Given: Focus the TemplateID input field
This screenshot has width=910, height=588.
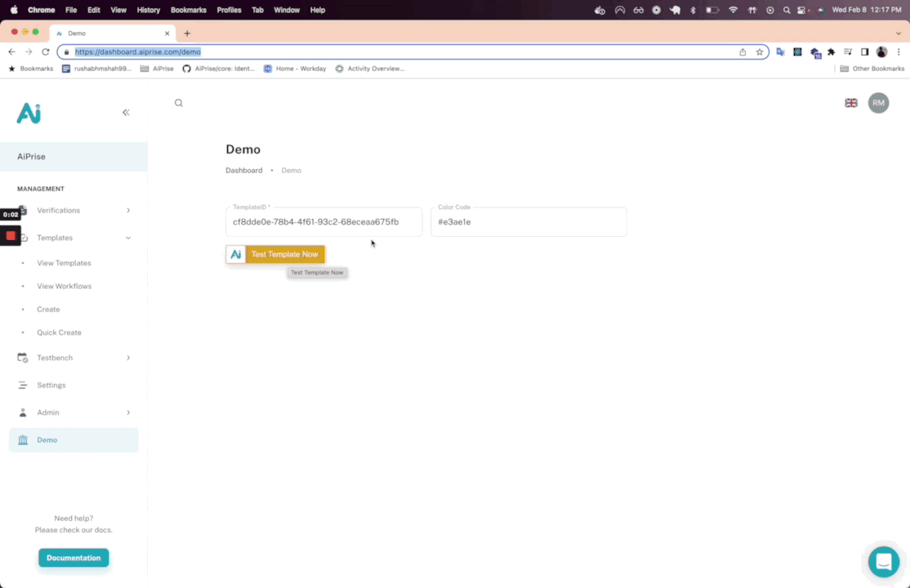Looking at the screenshot, I should (x=323, y=222).
